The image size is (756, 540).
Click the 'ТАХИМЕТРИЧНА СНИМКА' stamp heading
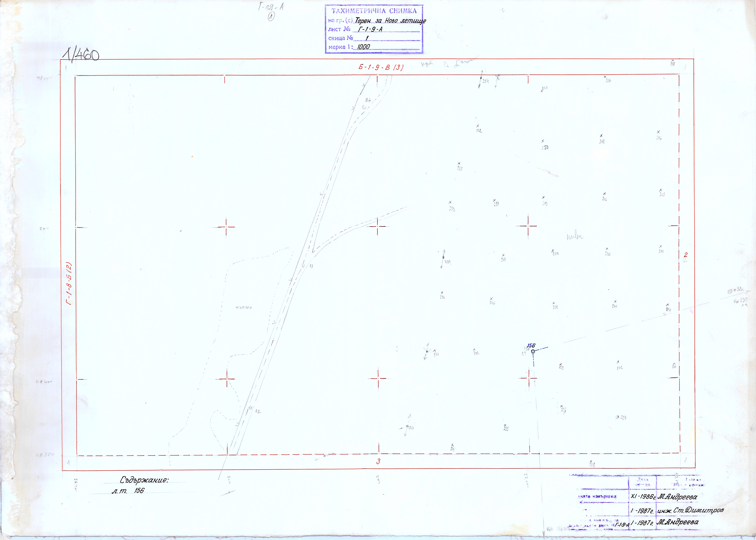(x=374, y=11)
